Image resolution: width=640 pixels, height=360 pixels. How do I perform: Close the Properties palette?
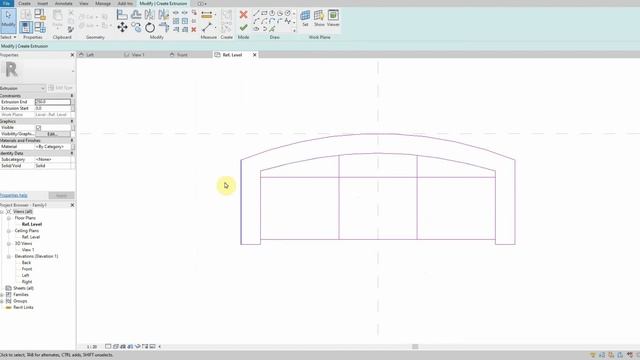point(72,55)
